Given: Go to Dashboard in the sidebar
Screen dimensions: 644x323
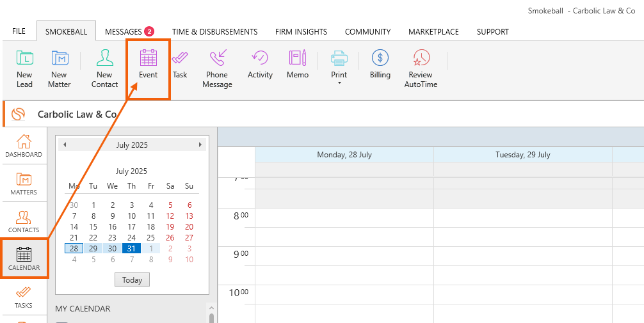Looking at the screenshot, I should [24, 146].
